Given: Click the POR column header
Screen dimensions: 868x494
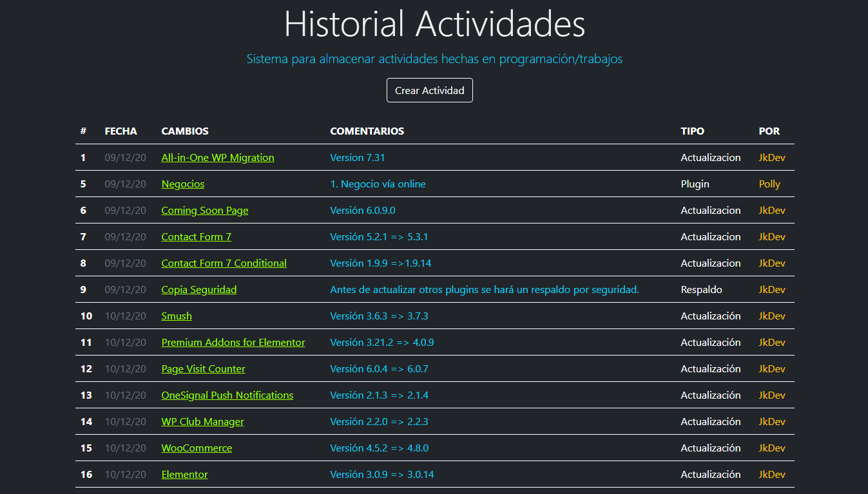Looking at the screenshot, I should tap(769, 131).
